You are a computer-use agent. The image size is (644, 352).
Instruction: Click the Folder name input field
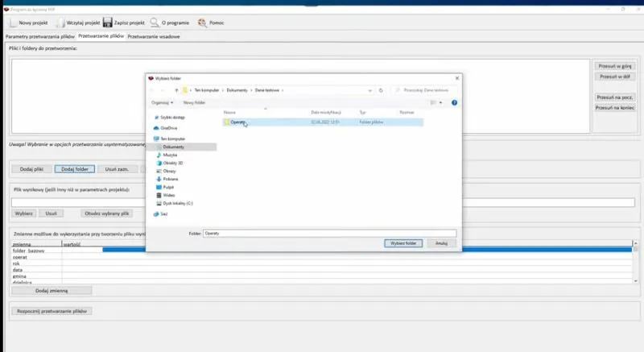328,233
